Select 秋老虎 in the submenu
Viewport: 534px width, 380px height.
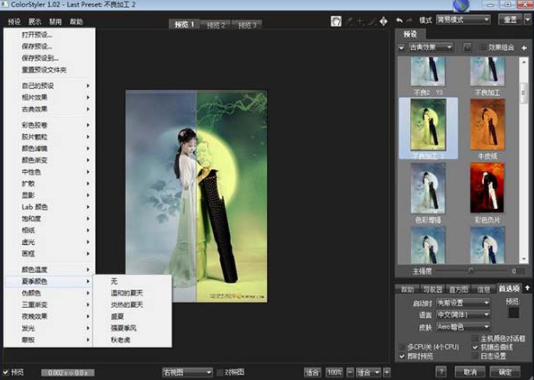pos(132,339)
